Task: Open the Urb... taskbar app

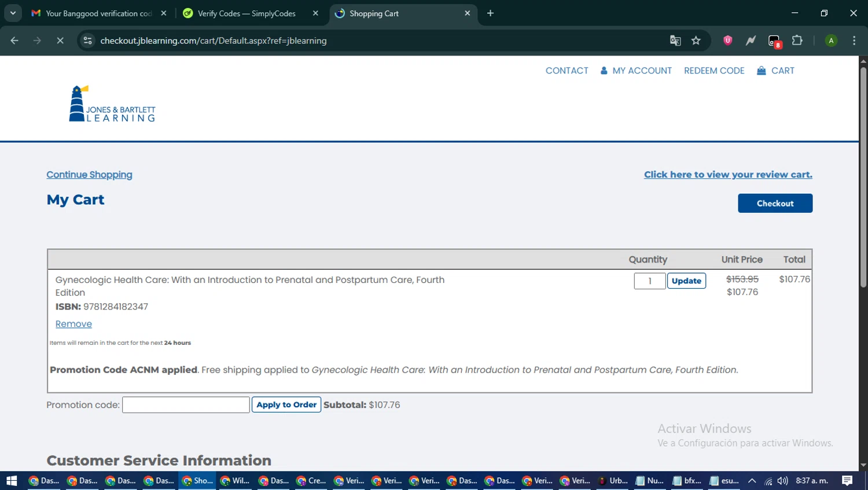Action: coord(612,481)
